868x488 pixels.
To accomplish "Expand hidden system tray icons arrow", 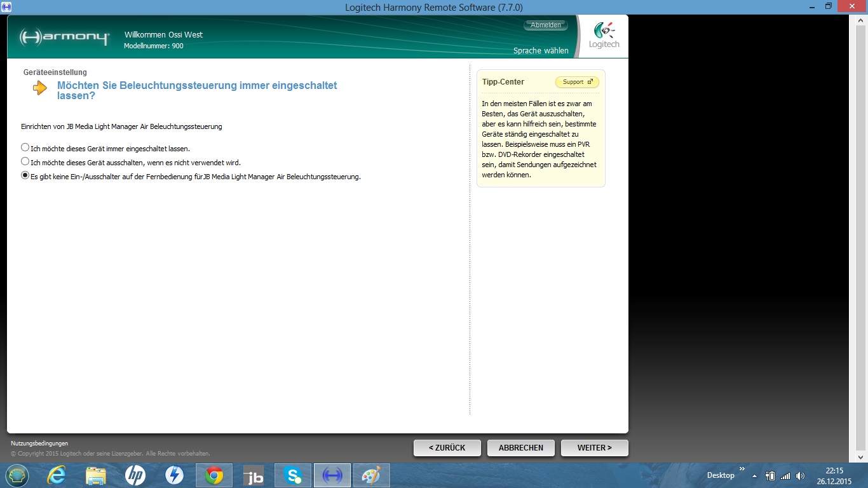I will pos(754,475).
